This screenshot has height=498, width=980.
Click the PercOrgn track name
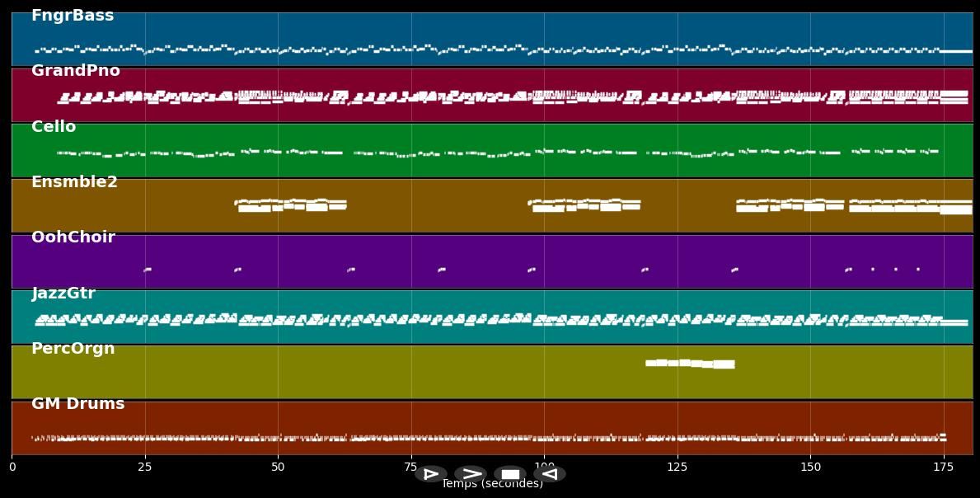[x=73, y=349]
